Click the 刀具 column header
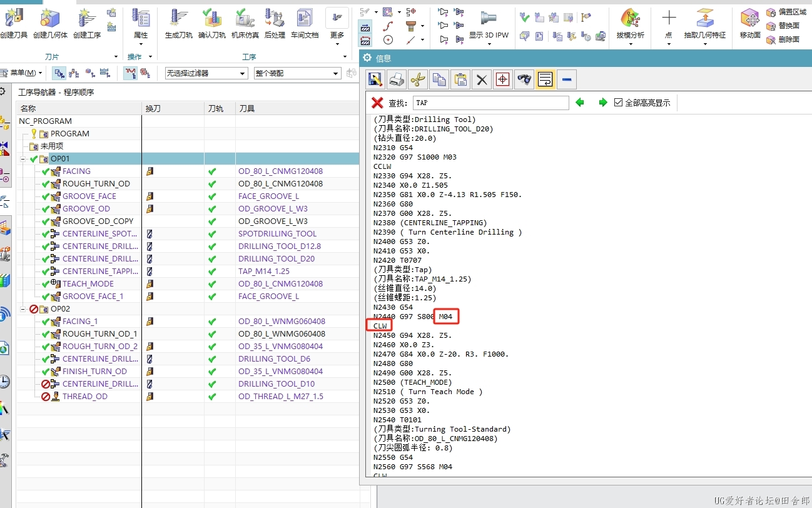Viewport: 812px width, 508px height. pos(297,108)
